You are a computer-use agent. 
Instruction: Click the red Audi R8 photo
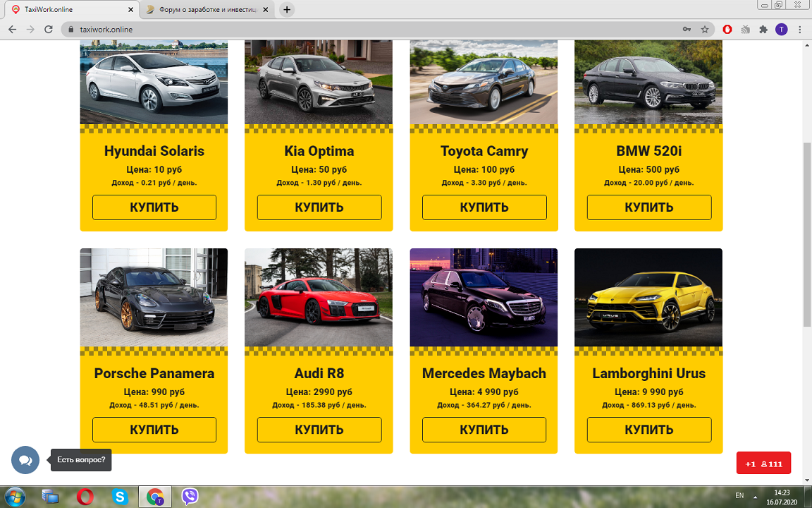pyautogui.click(x=319, y=297)
